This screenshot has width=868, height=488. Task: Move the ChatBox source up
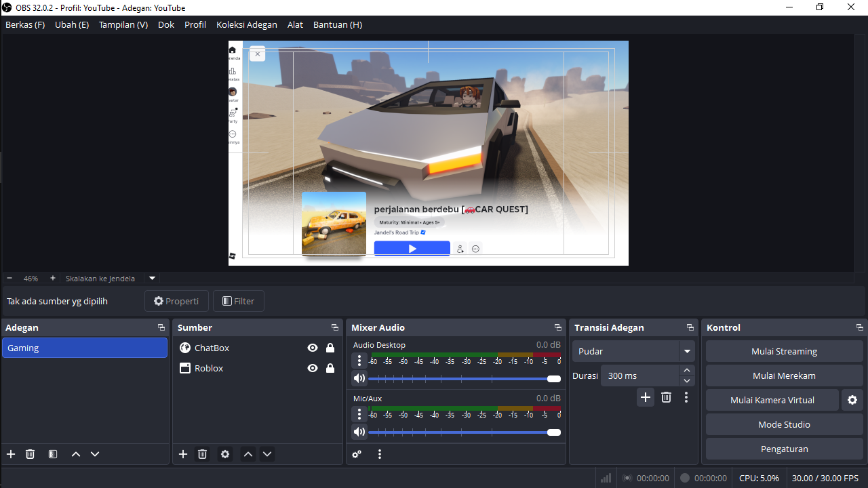coord(248,454)
